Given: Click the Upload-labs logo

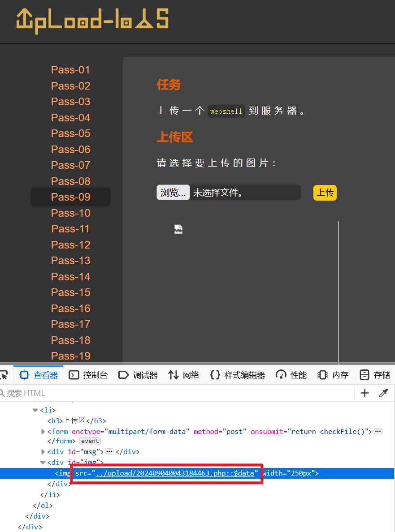Looking at the screenshot, I should point(92,21).
